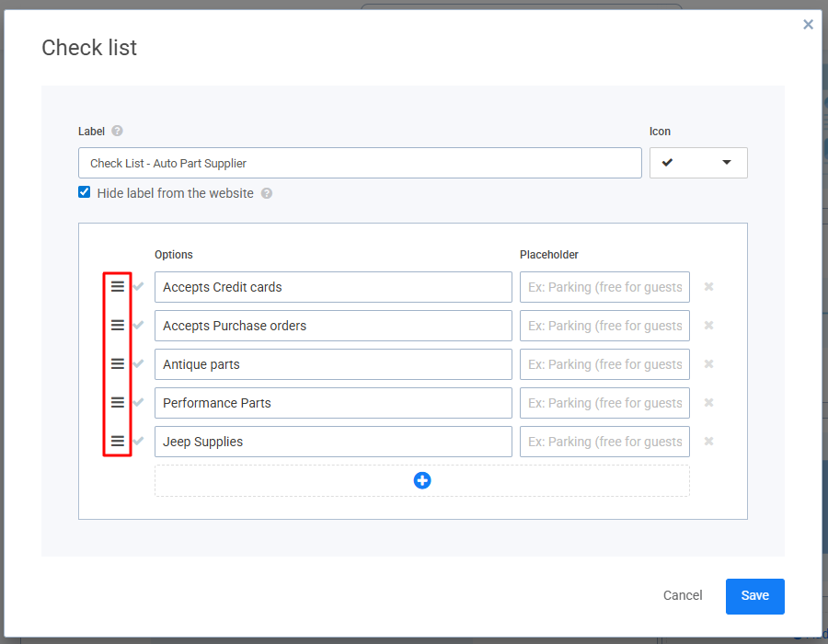Uncheck Hide label from the website
828x644 pixels.
[84, 192]
